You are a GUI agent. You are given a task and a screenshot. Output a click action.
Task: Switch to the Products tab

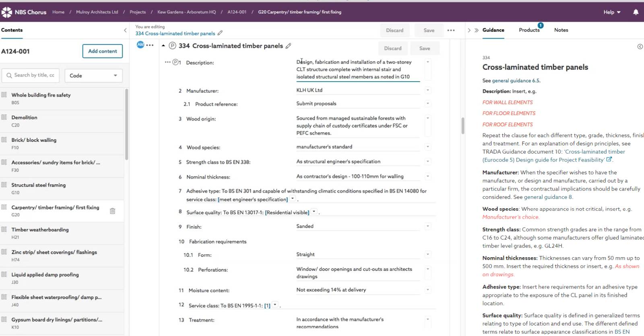pyautogui.click(x=529, y=30)
